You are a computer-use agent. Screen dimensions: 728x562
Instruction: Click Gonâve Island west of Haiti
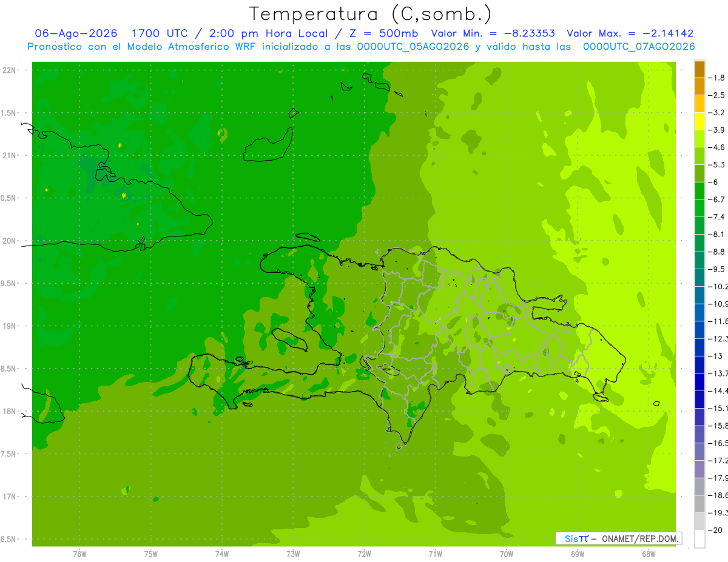coord(290,339)
